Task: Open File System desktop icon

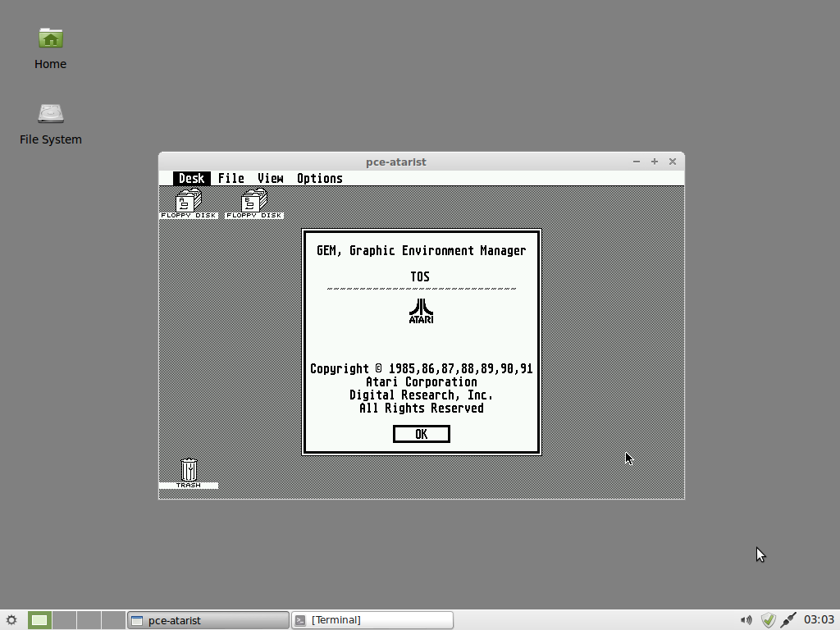Action: [50, 125]
